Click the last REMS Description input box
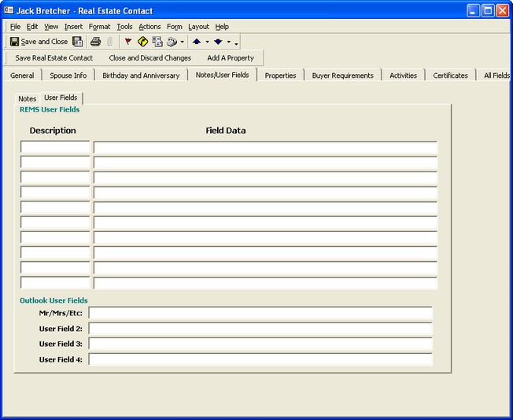Viewport: 513px width, 420px height. click(x=55, y=282)
